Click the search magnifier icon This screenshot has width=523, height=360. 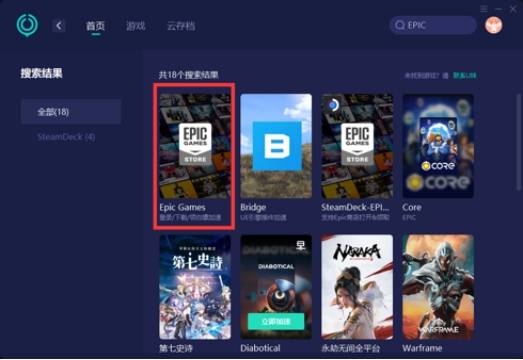[x=400, y=25]
